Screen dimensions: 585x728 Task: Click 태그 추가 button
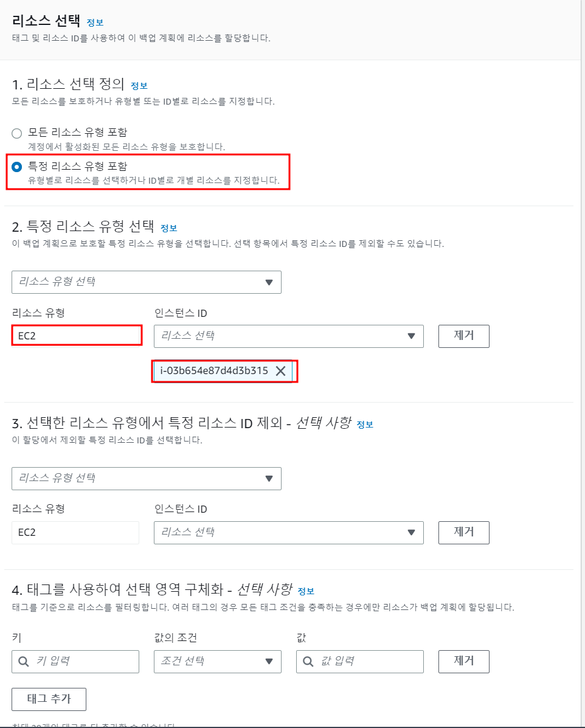pyautogui.click(x=49, y=699)
